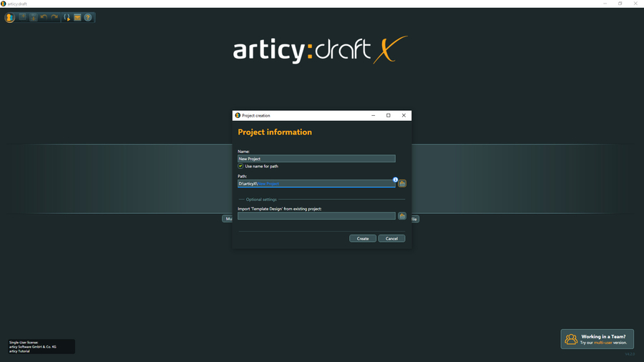
Task: Click the Create button
Action: coord(363,238)
